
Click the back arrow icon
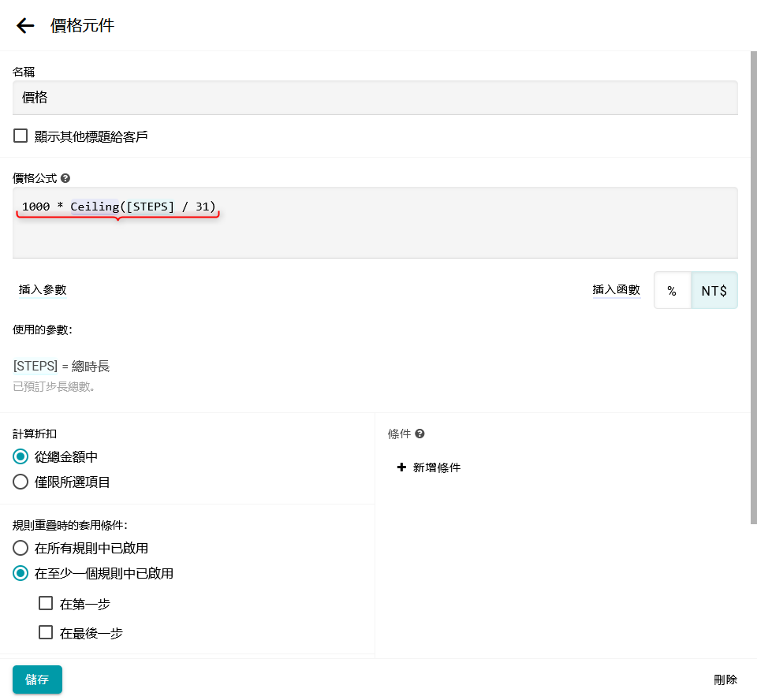(x=25, y=26)
